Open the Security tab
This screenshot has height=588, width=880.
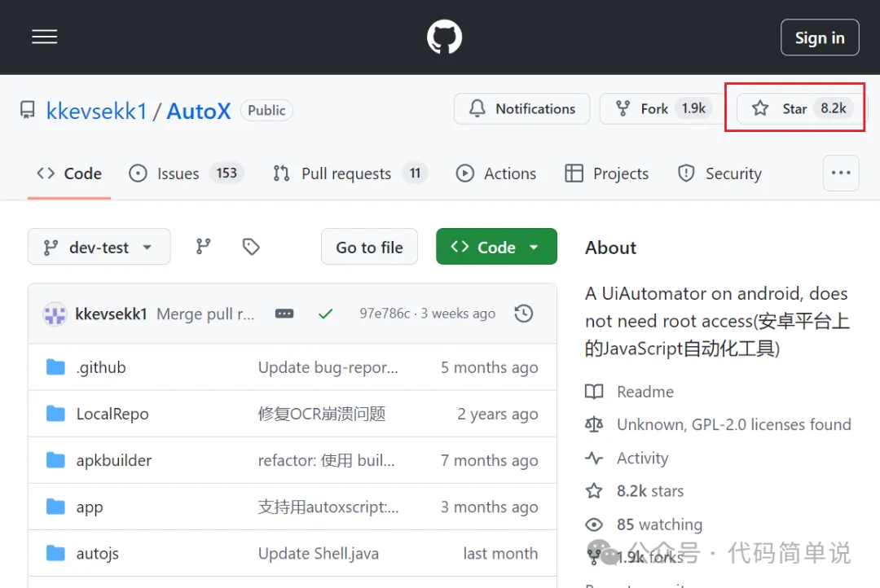pos(719,173)
